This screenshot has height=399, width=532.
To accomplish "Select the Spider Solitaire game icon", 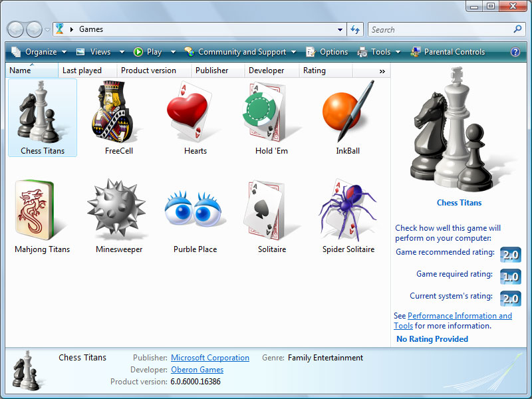I will coord(347,209).
